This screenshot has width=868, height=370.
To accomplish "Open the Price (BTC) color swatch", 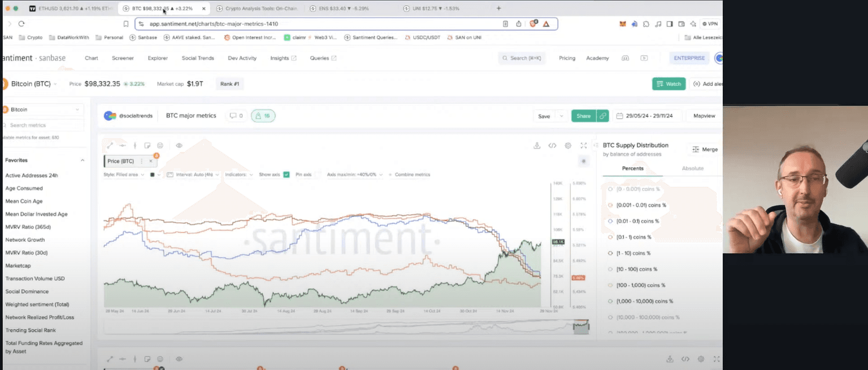I will click(x=153, y=175).
